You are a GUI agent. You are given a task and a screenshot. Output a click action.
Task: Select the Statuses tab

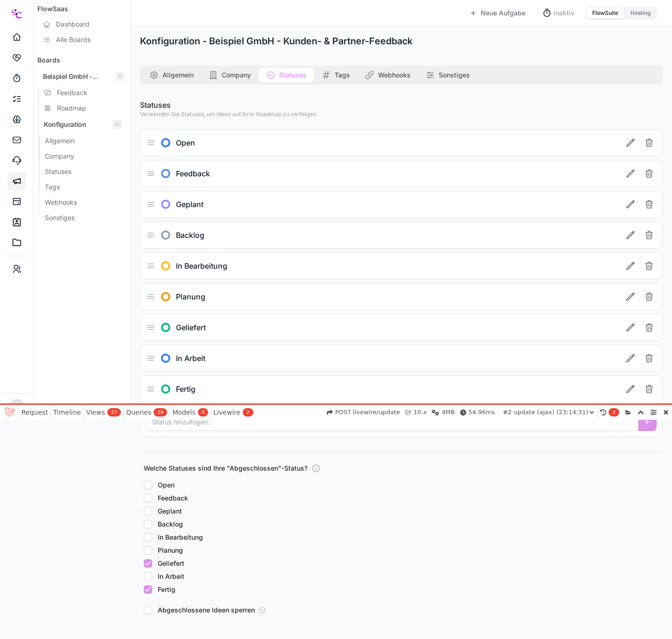(287, 75)
